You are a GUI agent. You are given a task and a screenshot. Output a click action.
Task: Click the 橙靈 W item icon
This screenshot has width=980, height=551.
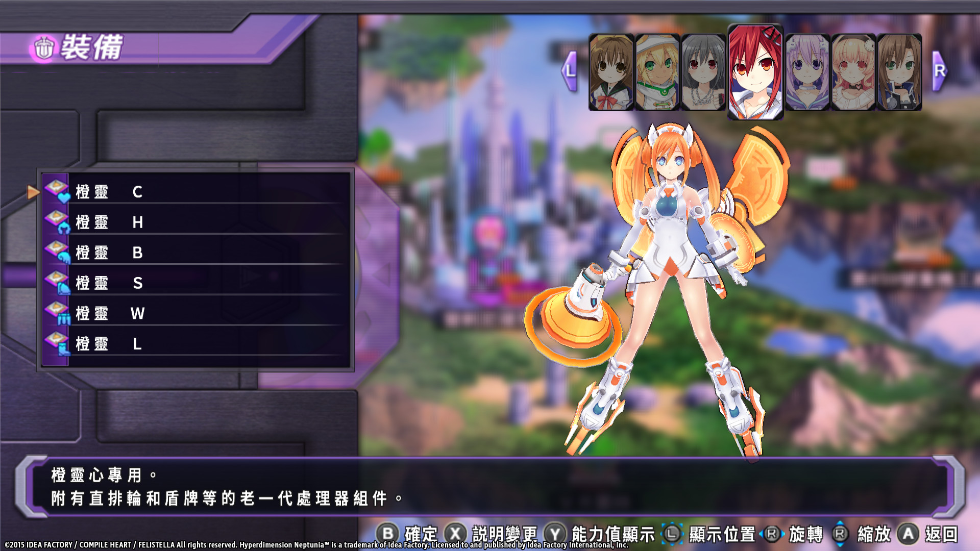57,312
